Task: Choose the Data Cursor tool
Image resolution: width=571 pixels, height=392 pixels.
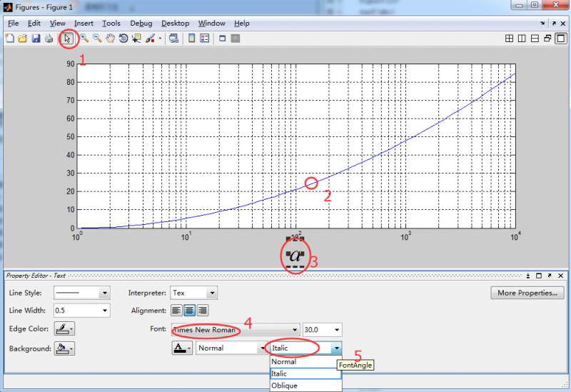Action: [136, 39]
